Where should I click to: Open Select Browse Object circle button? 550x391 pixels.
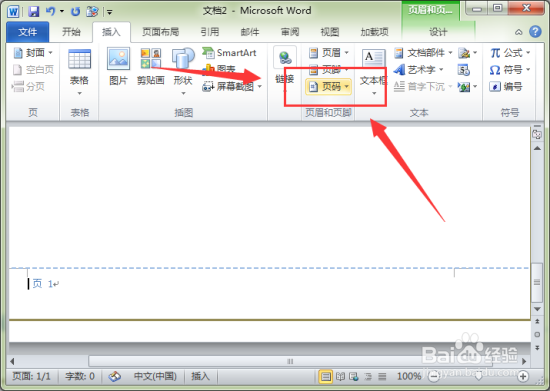537,335
